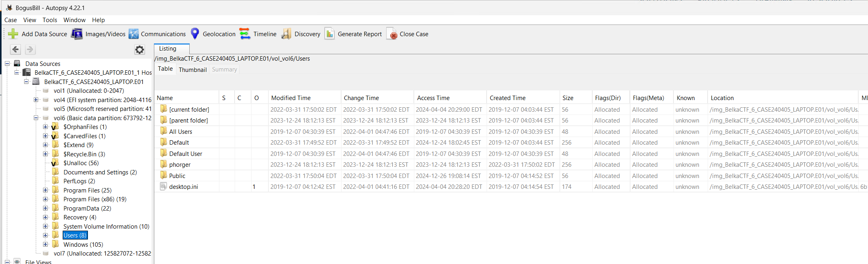Collapse the vol6 Basic data partition node

click(36, 118)
